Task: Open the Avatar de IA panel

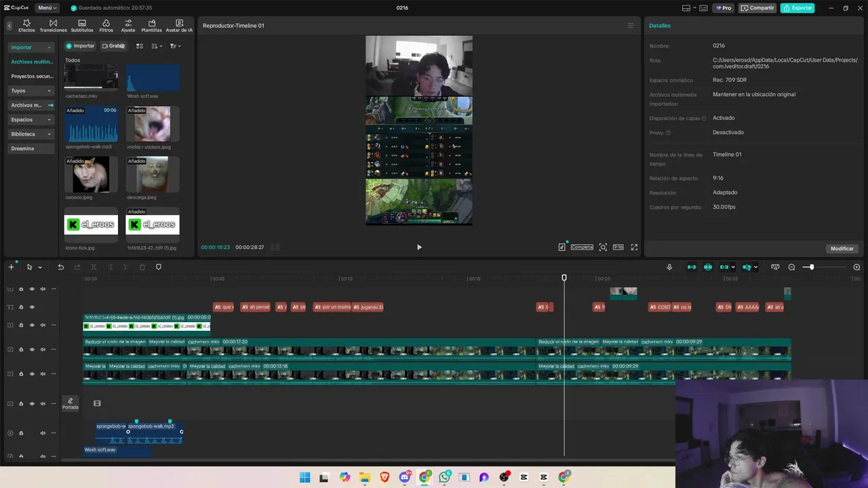Action: click(x=179, y=26)
